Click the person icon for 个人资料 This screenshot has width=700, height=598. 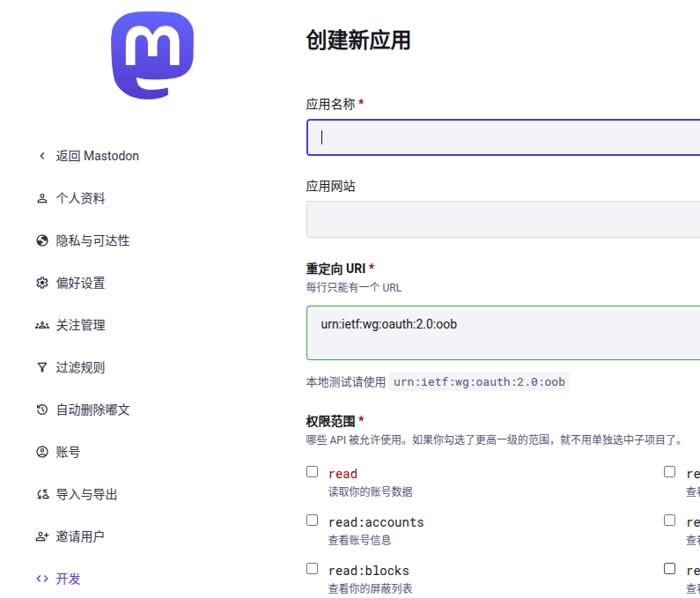click(41, 198)
